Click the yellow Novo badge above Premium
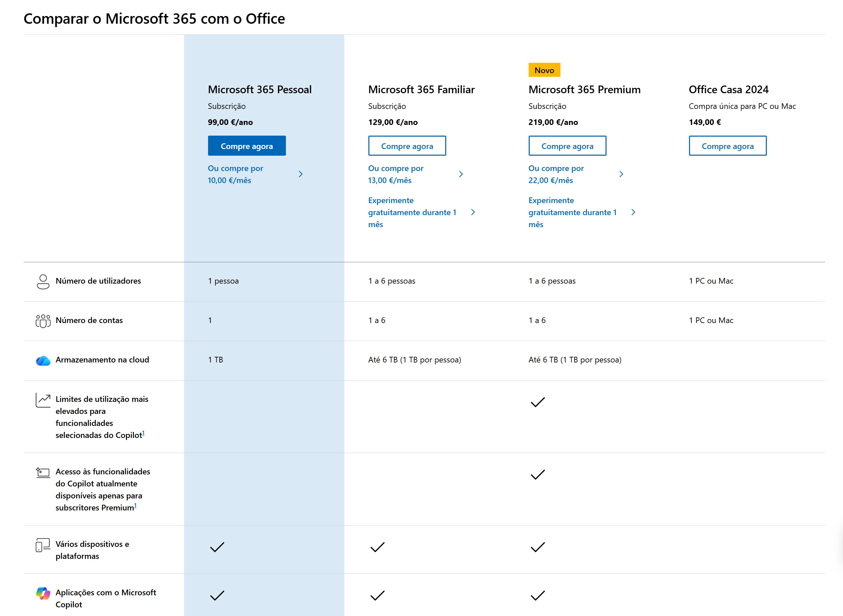 click(x=544, y=70)
